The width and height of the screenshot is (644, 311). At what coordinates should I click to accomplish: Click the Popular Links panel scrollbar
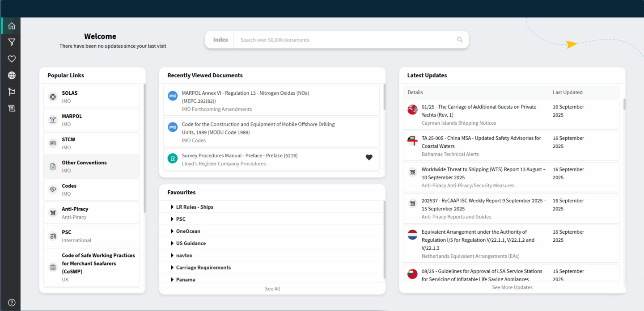pos(144,147)
